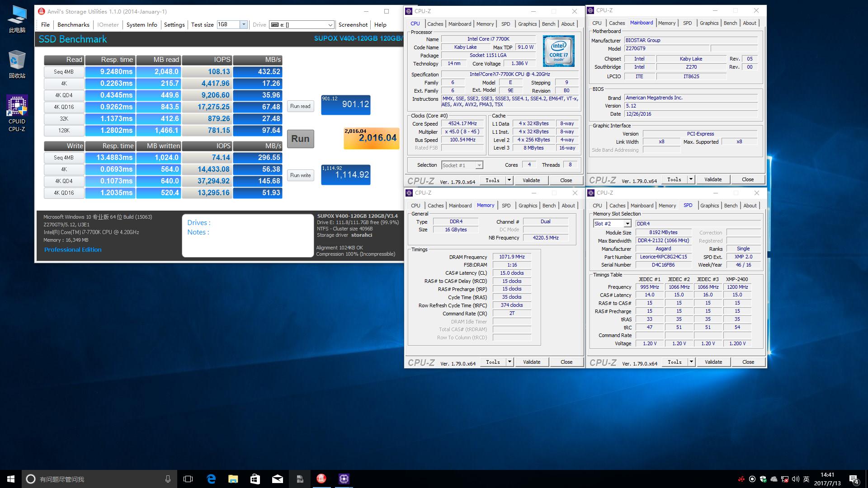Click Validate in the Mainboard window
This screenshot has width=868, height=488.
point(712,179)
